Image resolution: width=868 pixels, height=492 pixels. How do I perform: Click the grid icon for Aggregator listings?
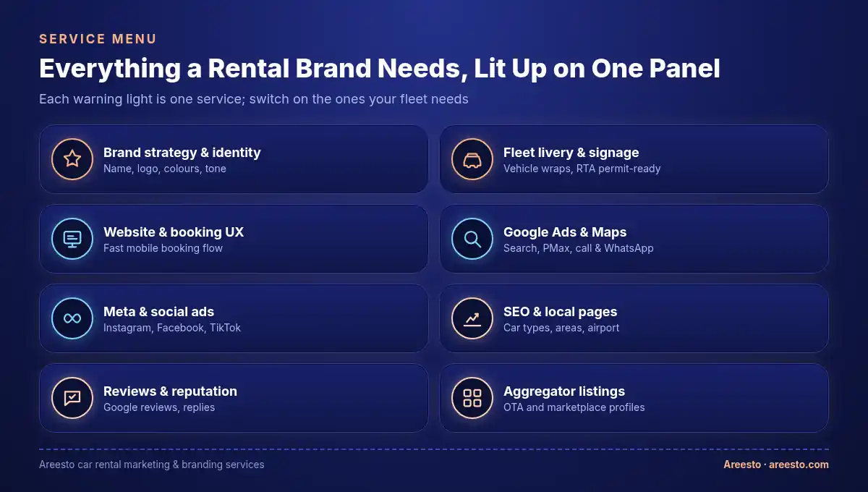472,398
